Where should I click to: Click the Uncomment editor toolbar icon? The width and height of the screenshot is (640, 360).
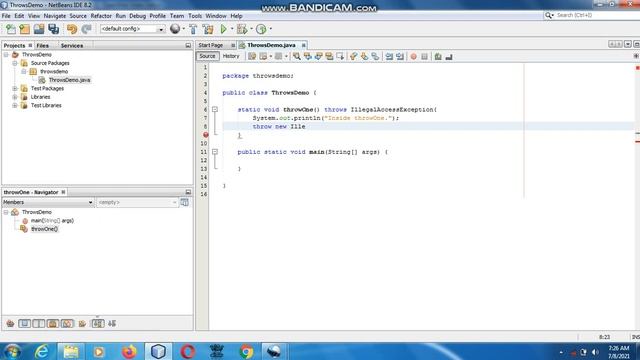point(449,56)
